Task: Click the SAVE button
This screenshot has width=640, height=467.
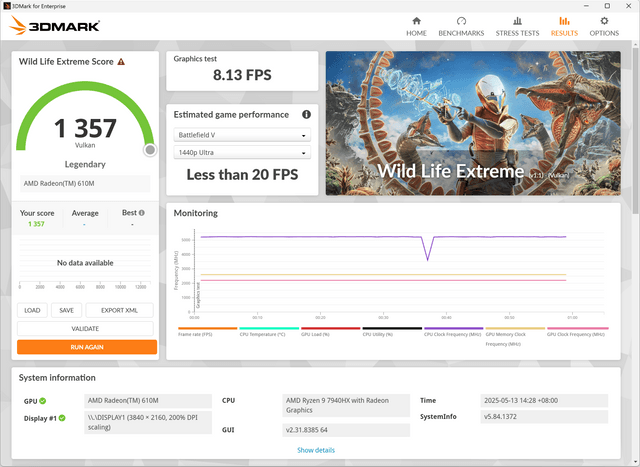Action: pos(67,310)
